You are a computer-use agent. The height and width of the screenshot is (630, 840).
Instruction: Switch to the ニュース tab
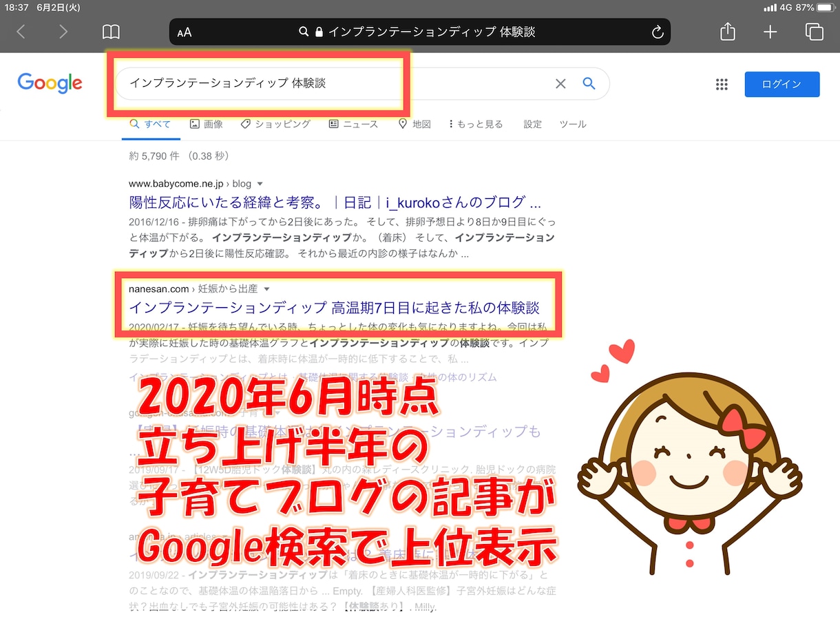point(353,124)
